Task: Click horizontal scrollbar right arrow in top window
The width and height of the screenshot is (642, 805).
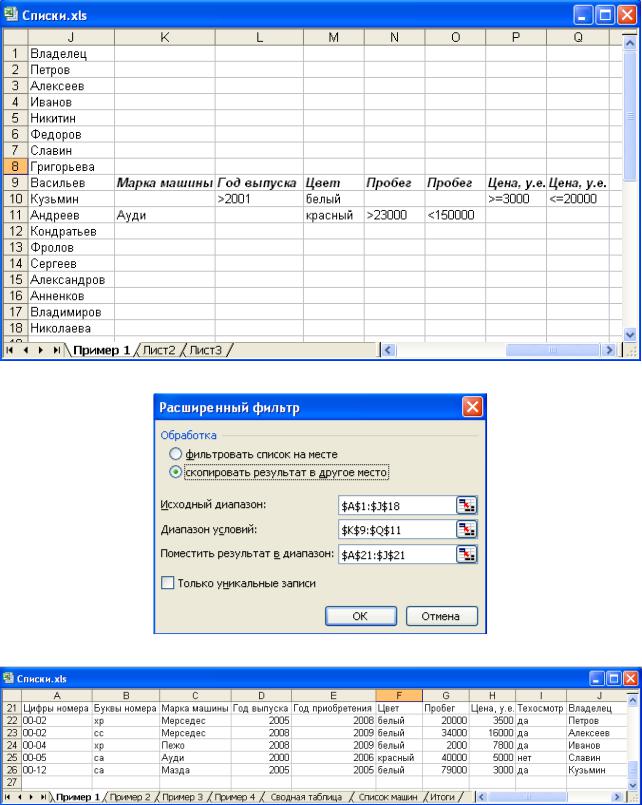Action: click(x=609, y=350)
